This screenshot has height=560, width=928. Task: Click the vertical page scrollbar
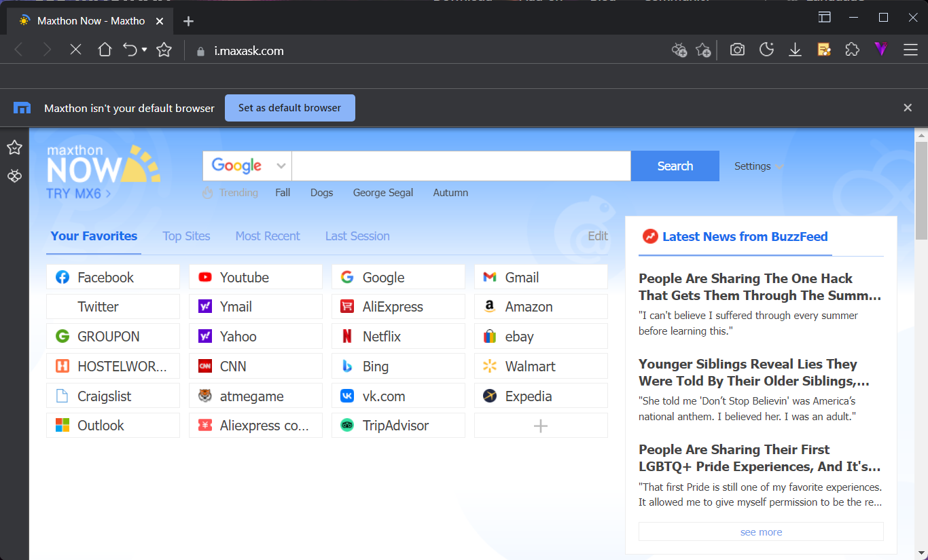[x=921, y=190]
